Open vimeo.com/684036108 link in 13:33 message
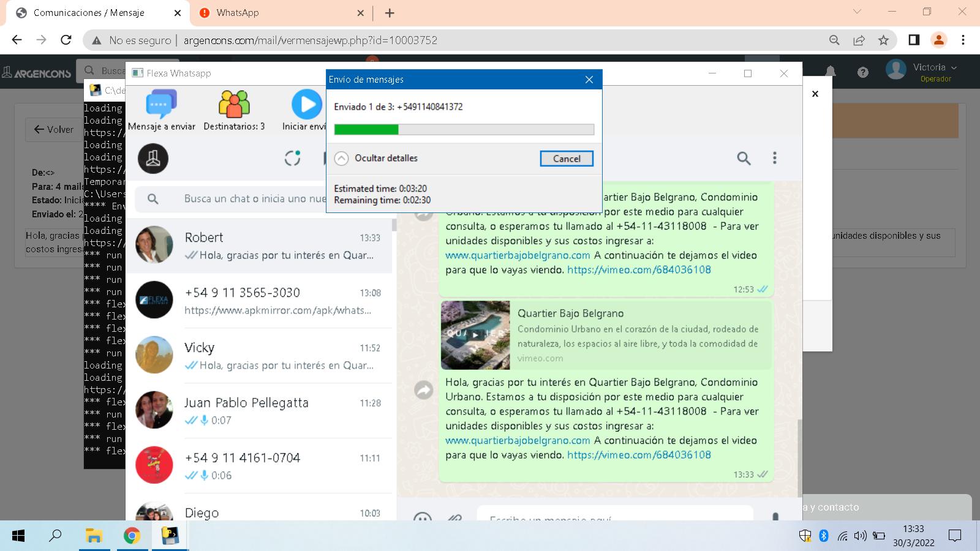The image size is (980, 551). (x=639, y=455)
